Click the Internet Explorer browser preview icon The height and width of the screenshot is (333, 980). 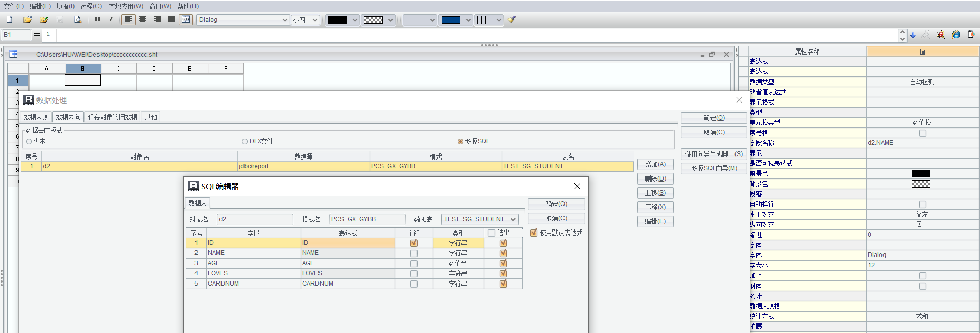point(956,35)
